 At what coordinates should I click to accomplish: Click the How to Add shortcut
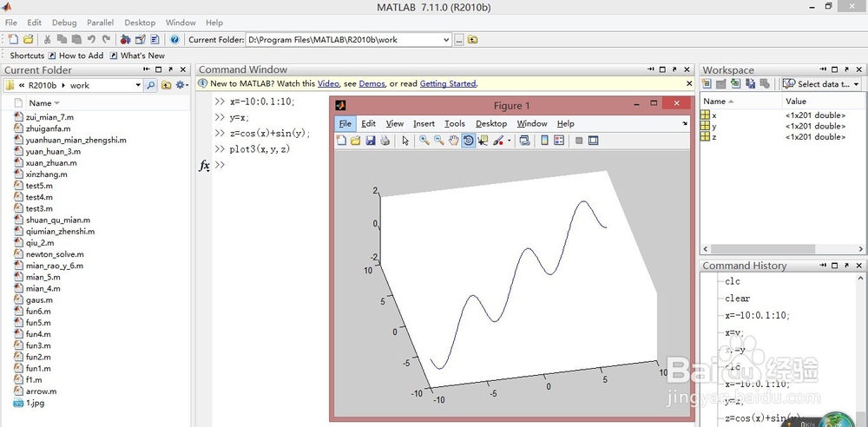click(x=76, y=56)
